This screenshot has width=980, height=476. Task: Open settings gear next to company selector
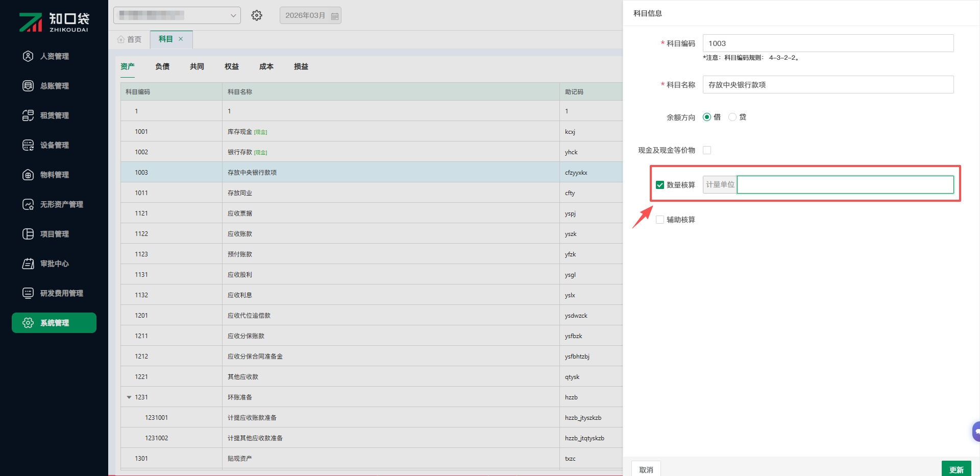(x=257, y=15)
